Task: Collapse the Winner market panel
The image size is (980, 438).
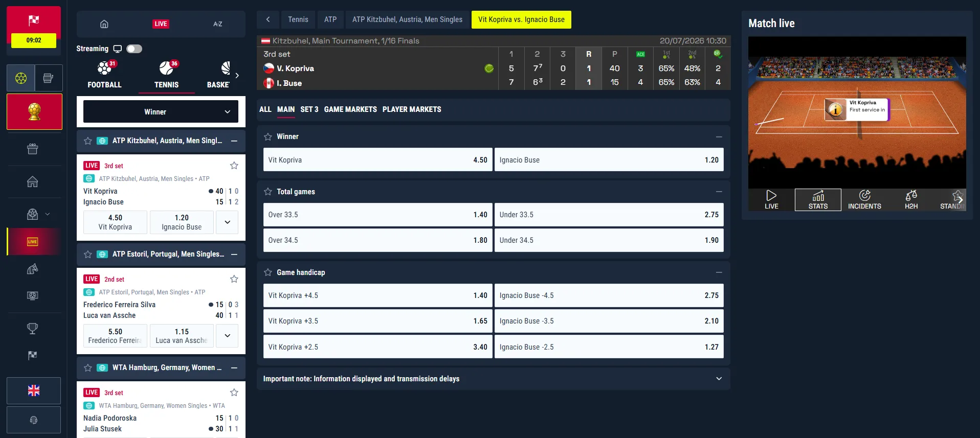Action: [x=719, y=136]
